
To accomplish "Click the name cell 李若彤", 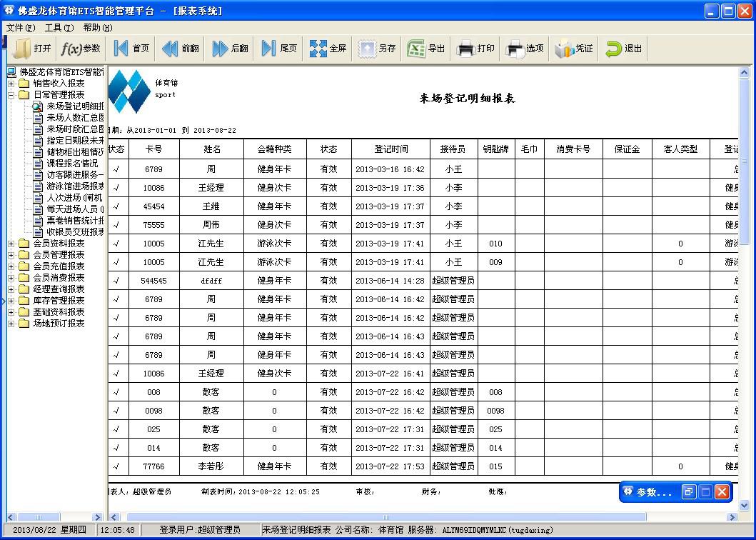I will [211, 466].
